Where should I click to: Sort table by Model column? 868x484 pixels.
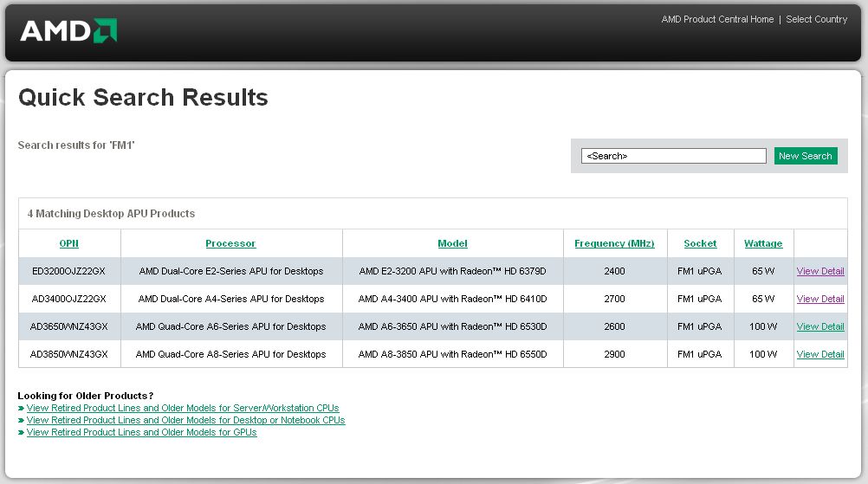[x=452, y=243]
